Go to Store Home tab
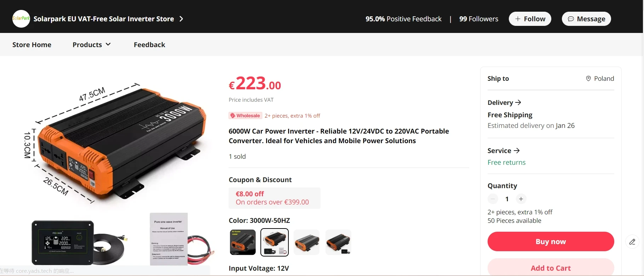This screenshot has width=644, height=276. pyautogui.click(x=32, y=45)
